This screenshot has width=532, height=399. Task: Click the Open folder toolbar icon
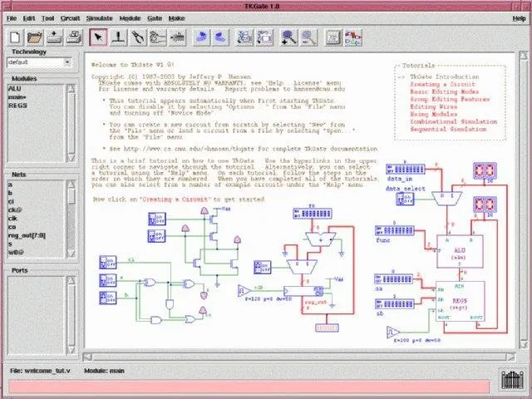35,37
